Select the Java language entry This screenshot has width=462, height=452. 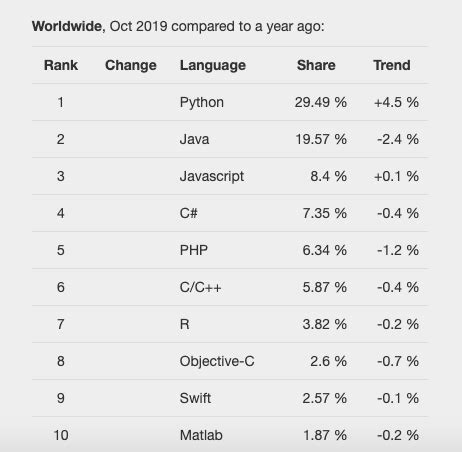click(x=194, y=139)
